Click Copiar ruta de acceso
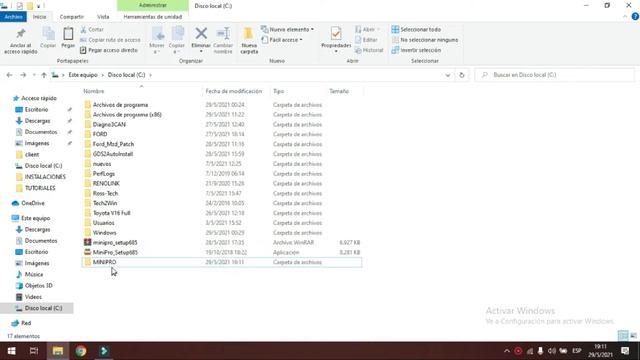The height and width of the screenshot is (360, 640). 110,40
